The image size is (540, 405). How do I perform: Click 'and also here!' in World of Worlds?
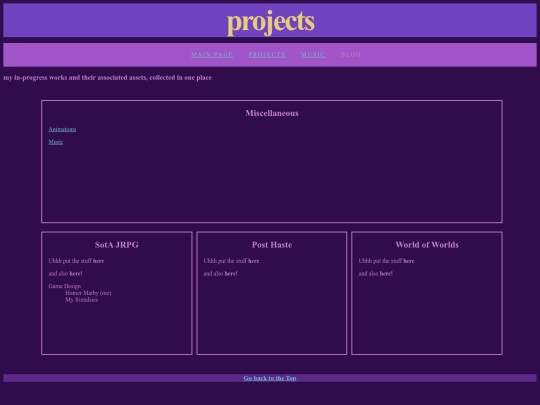pos(376,274)
